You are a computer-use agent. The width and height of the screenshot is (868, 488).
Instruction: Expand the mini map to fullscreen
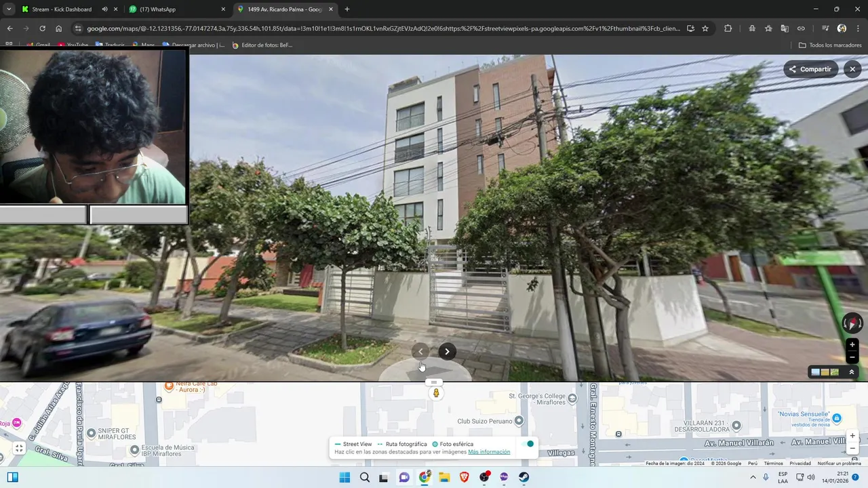click(19, 448)
